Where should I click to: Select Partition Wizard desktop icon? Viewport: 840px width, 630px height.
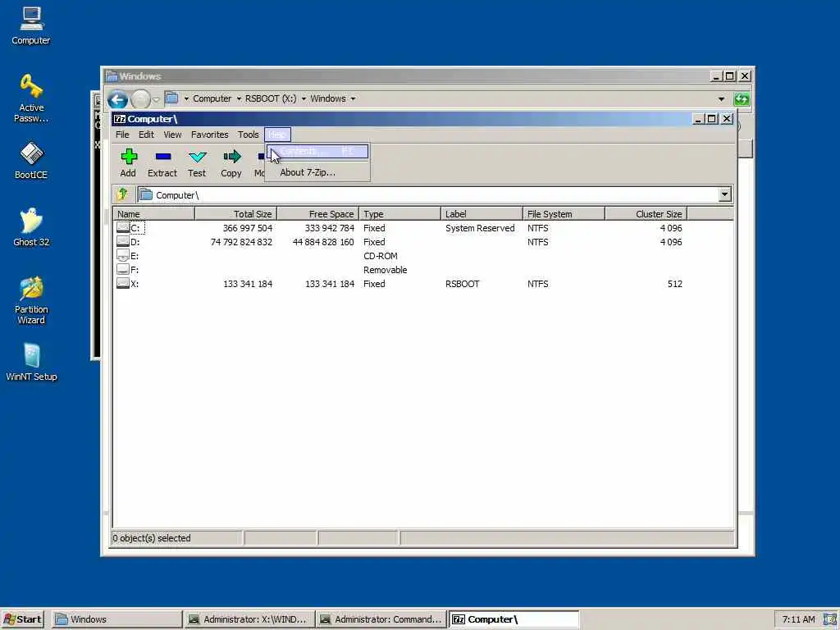pos(31,288)
